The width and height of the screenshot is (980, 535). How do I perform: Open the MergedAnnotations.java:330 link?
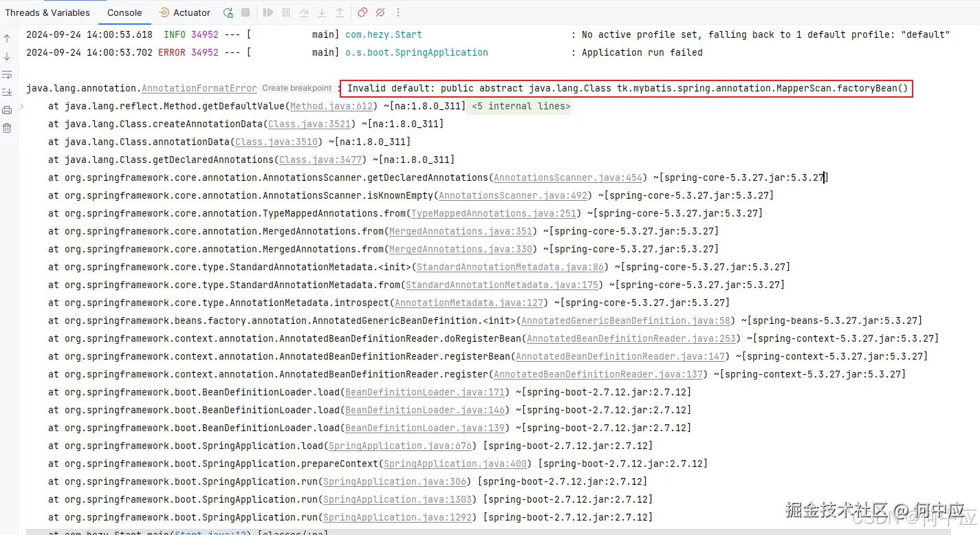pos(461,249)
